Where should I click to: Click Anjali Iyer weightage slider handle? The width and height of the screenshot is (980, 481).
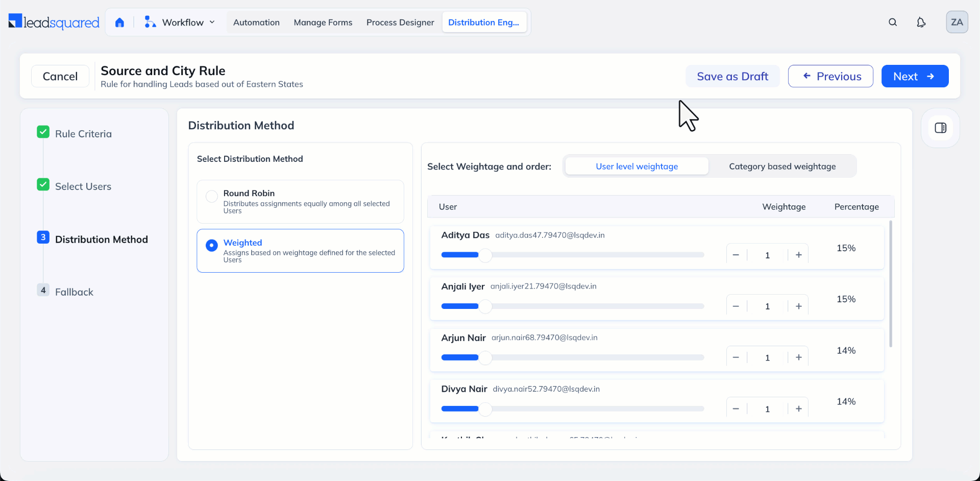pos(485,306)
